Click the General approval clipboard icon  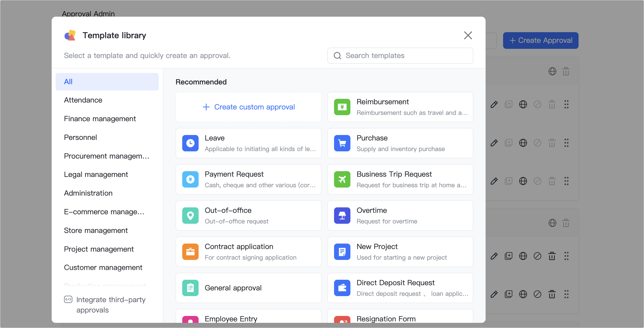point(190,288)
